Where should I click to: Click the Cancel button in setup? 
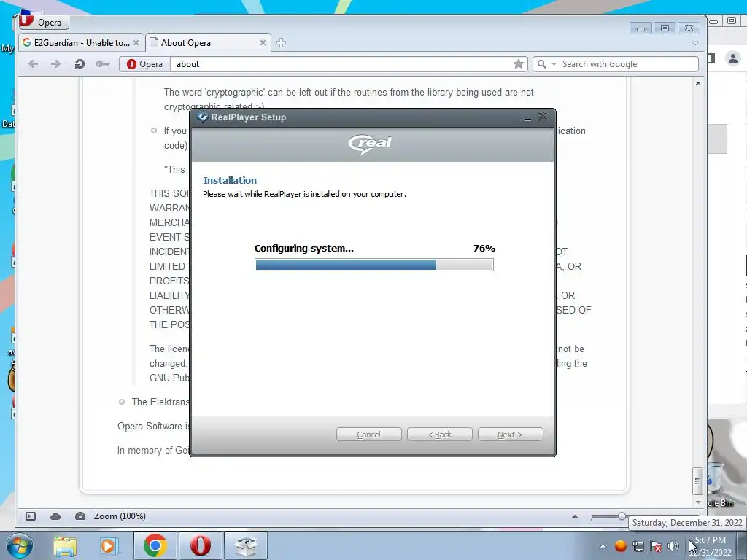click(x=368, y=435)
